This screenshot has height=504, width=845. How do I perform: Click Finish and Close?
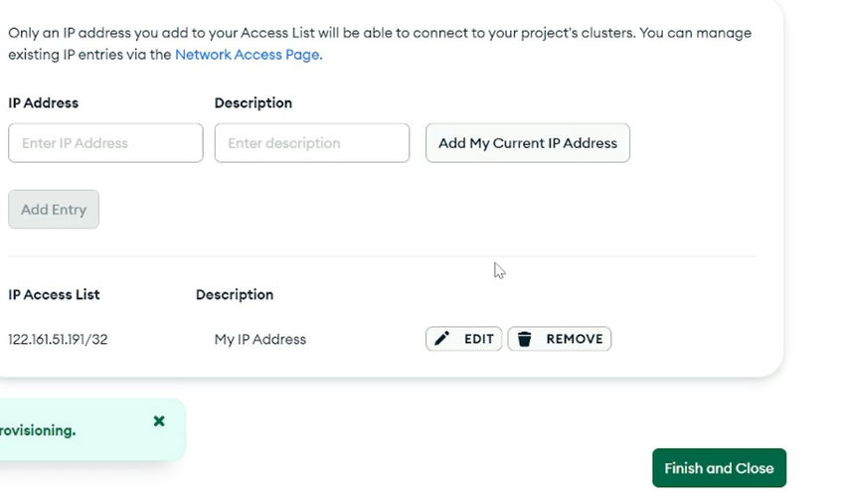pyautogui.click(x=719, y=468)
